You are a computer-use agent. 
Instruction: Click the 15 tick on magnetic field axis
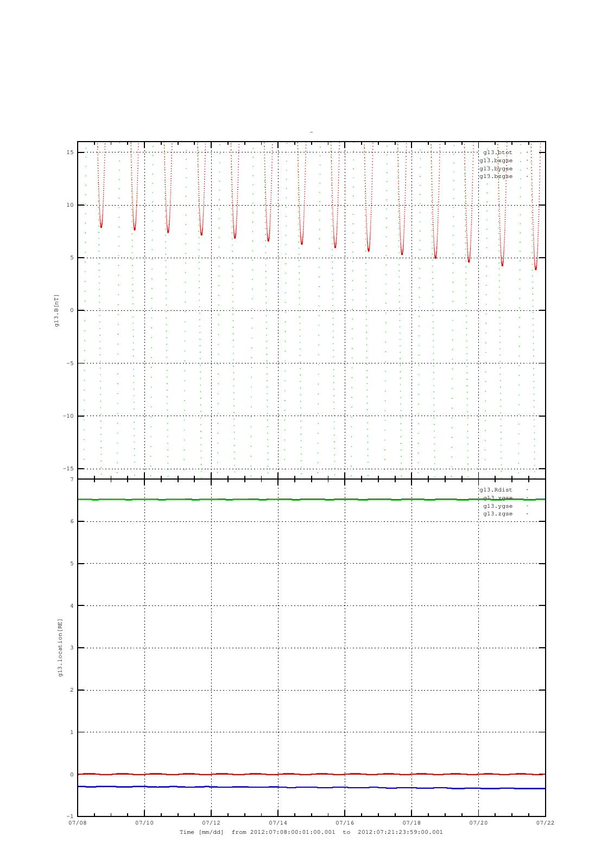coord(70,152)
